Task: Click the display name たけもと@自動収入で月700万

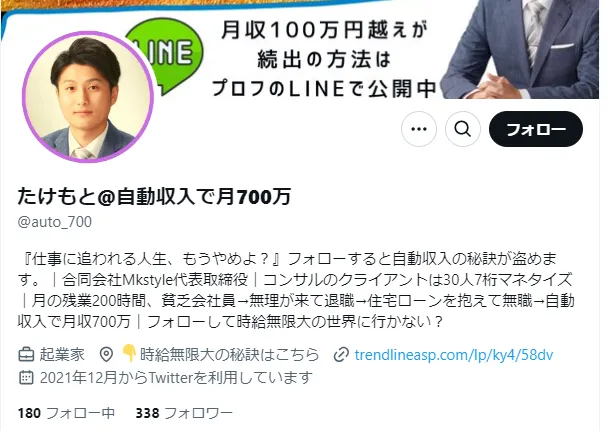Action: tap(154, 196)
